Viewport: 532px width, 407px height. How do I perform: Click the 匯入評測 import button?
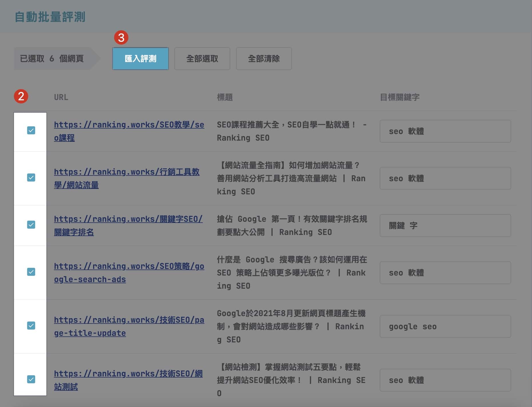(x=140, y=59)
